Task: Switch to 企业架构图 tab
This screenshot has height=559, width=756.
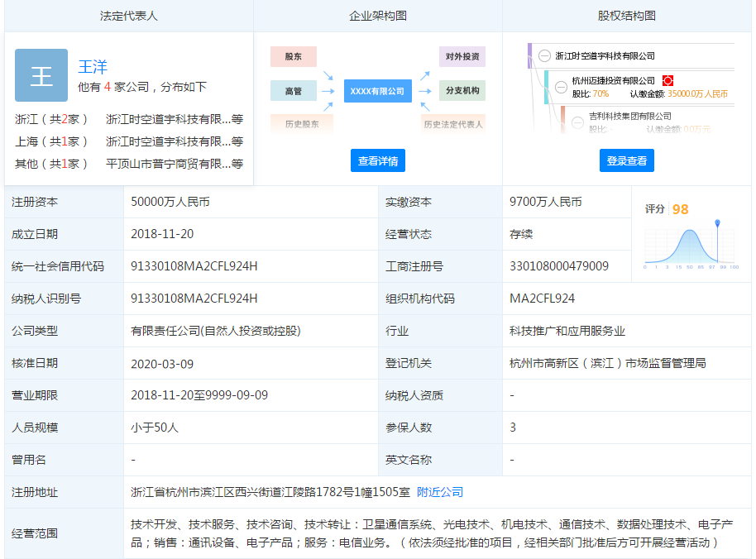Action: coord(377,16)
